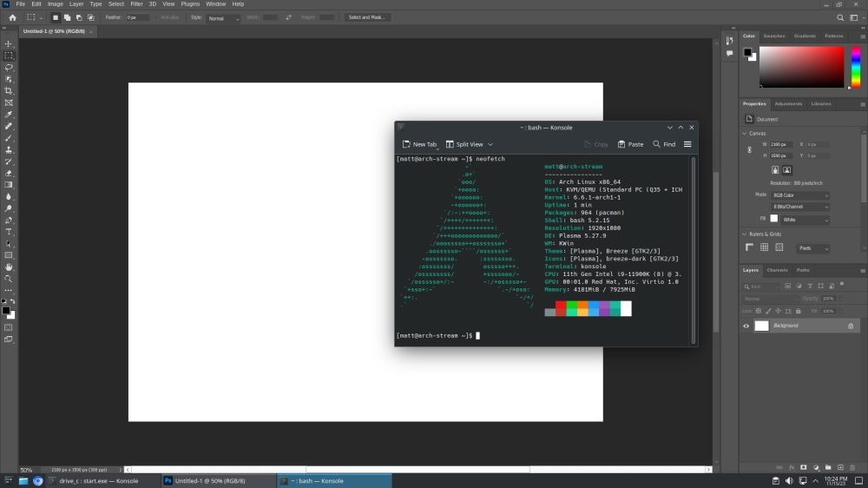Viewport: 868px width, 488px height.
Task: Select the Zoom tool in the toolbar
Action: tap(9, 279)
